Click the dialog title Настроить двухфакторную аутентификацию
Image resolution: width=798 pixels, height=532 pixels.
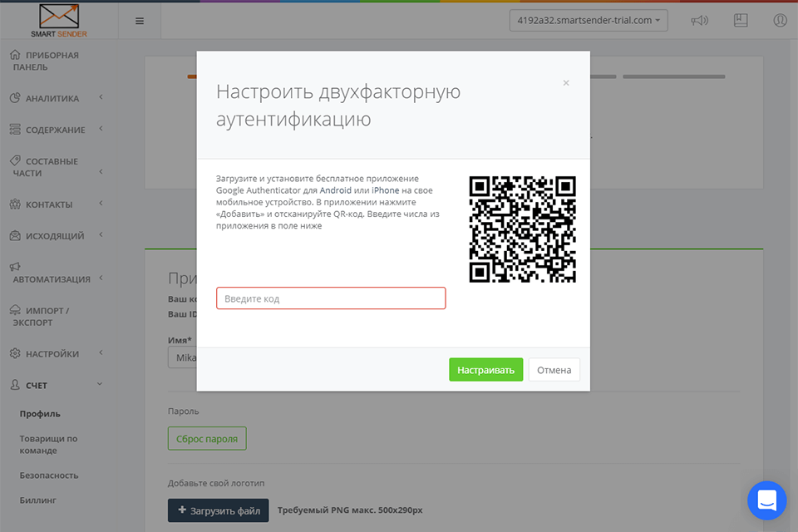[x=338, y=105]
